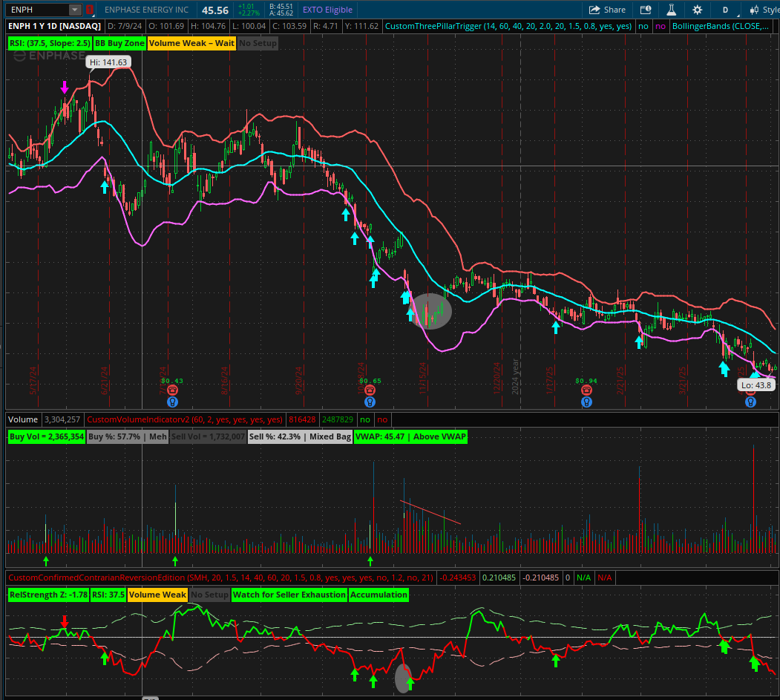Click the Accumulation label
This screenshot has width=780, height=700.
(x=378, y=595)
